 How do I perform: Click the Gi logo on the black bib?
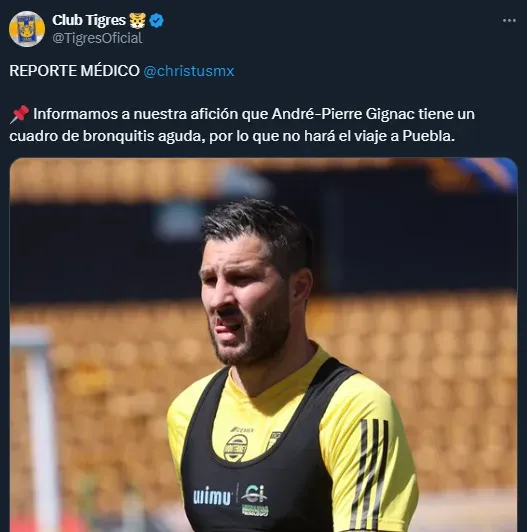pos(255,500)
